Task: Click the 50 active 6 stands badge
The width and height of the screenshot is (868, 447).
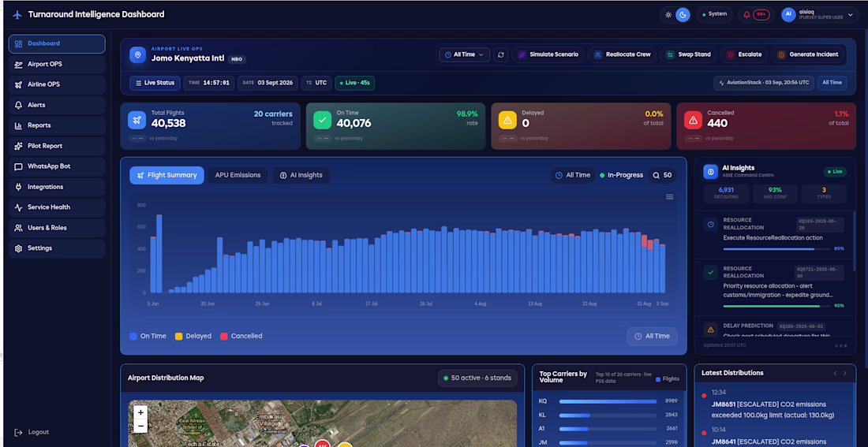Action: pyautogui.click(x=477, y=378)
